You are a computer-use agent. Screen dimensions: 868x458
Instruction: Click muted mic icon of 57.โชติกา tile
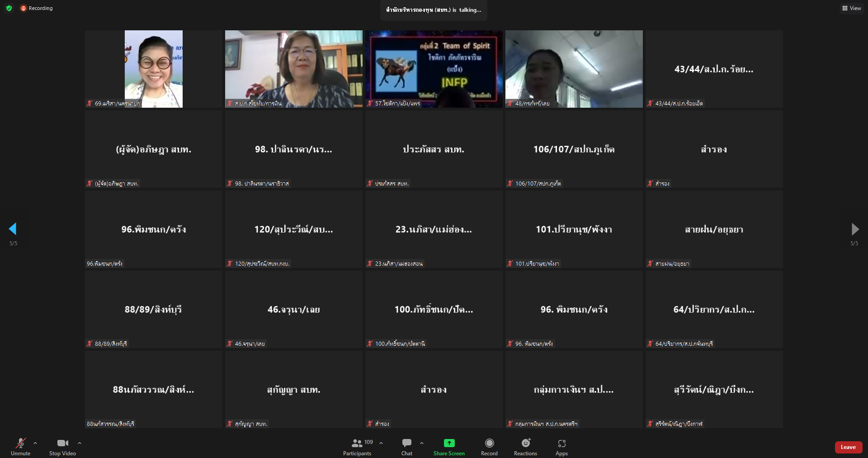coord(370,104)
